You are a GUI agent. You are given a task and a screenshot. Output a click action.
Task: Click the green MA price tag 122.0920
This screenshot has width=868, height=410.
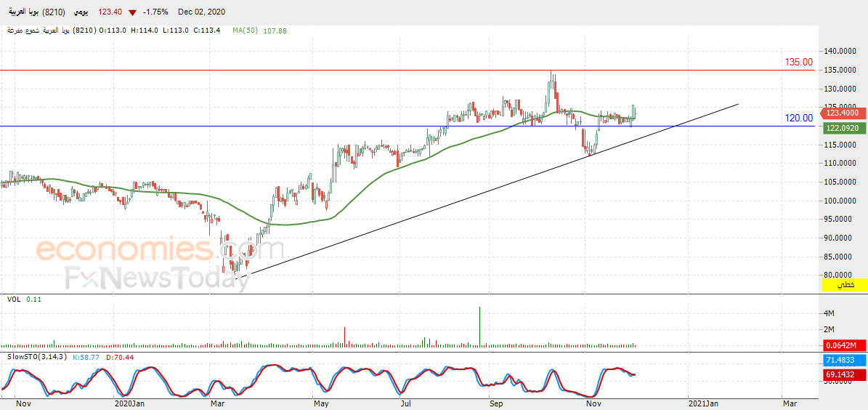(845, 128)
